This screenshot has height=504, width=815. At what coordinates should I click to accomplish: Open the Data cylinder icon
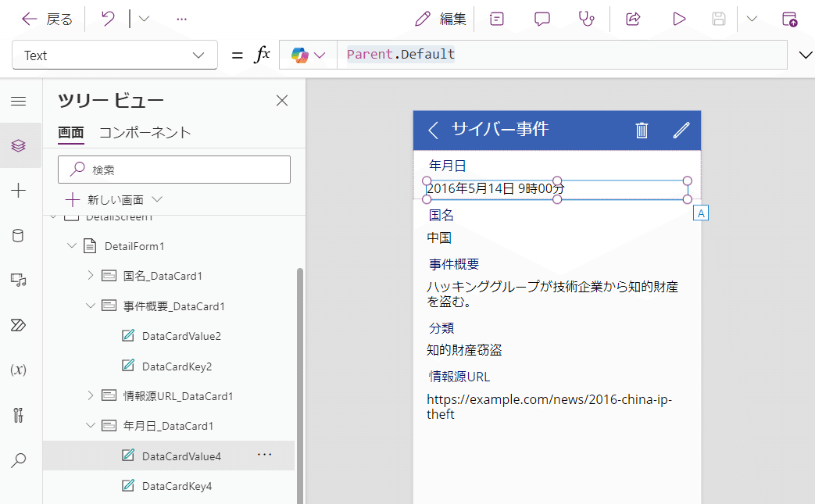tap(19, 236)
